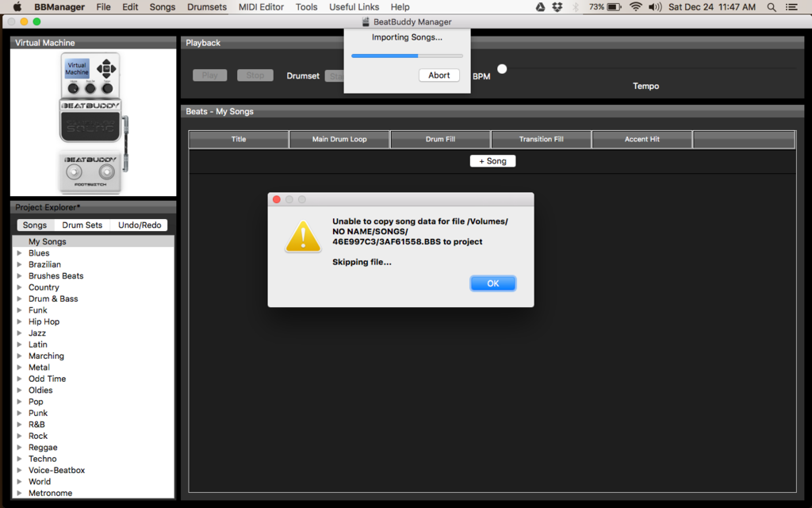Viewport: 812px width, 508px height.
Task: Open the Useful Links menu
Action: click(x=354, y=6)
